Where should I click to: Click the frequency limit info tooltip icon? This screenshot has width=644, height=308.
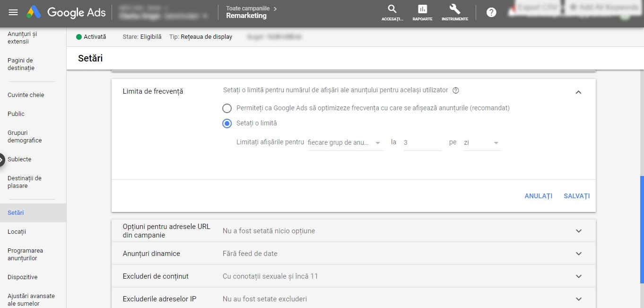click(456, 90)
